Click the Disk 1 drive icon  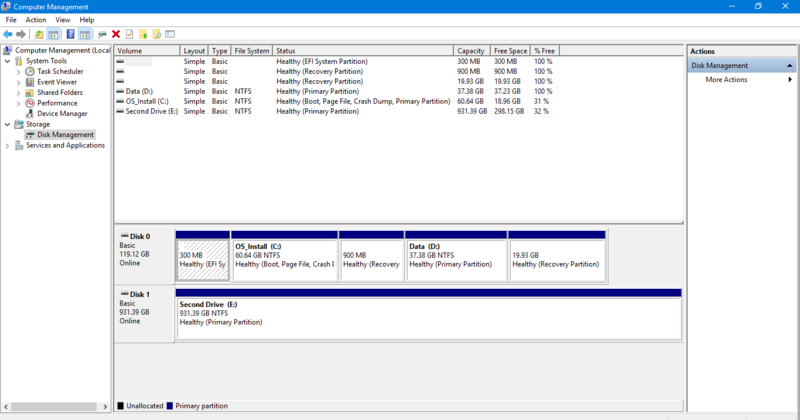[124, 294]
